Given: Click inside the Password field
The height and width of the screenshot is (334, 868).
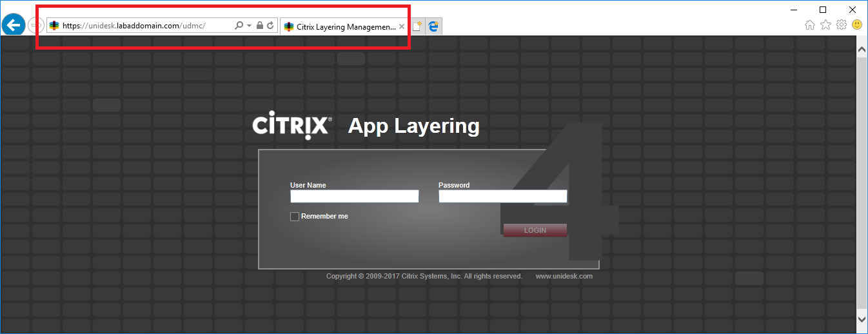Looking at the screenshot, I should [503, 197].
